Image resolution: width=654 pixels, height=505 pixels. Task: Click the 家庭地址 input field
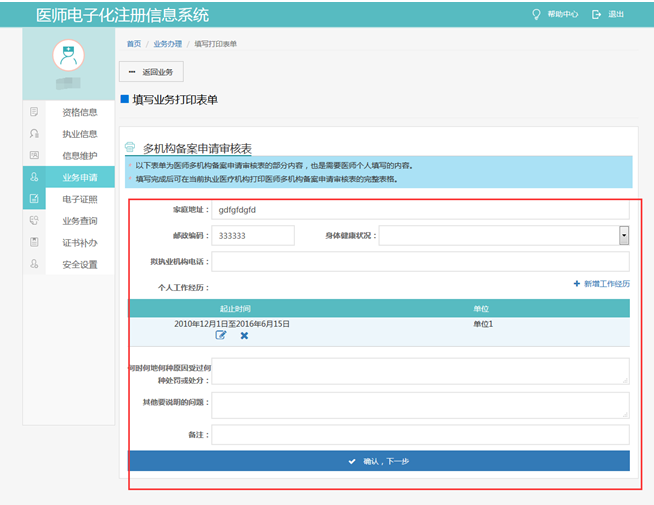pyautogui.click(x=420, y=210)
